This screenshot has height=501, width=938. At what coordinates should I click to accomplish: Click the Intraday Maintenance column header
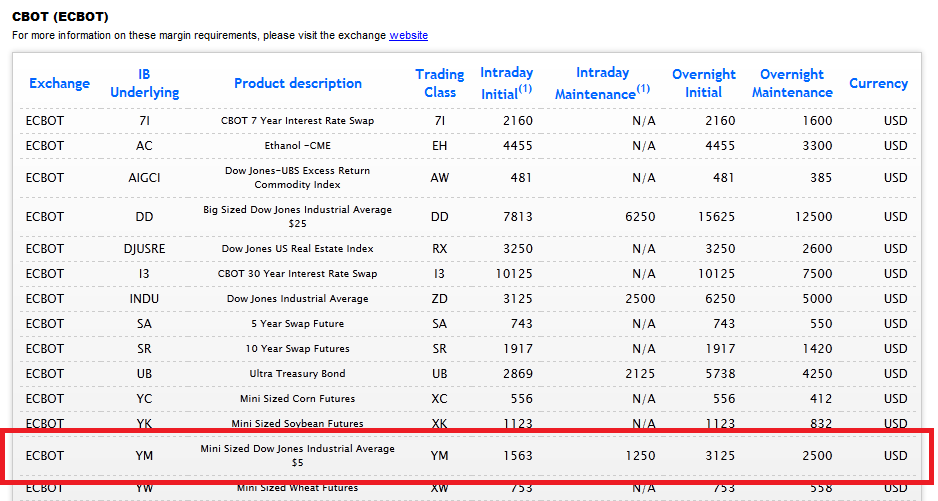click(602, 83)
